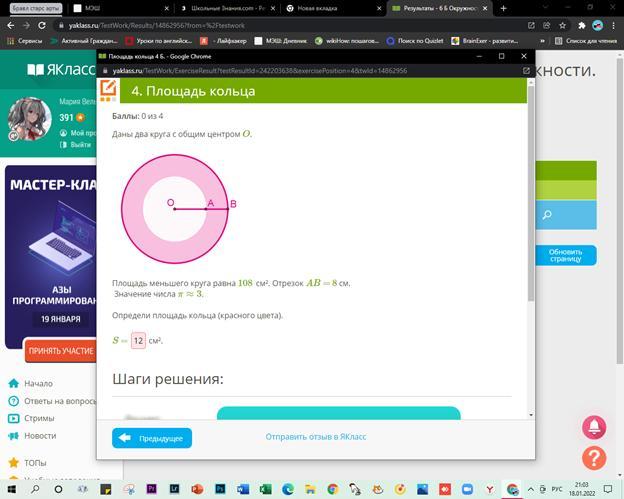Close the МЭШ tab
Screen dimensions: 624x499
[x=167, y=8]
